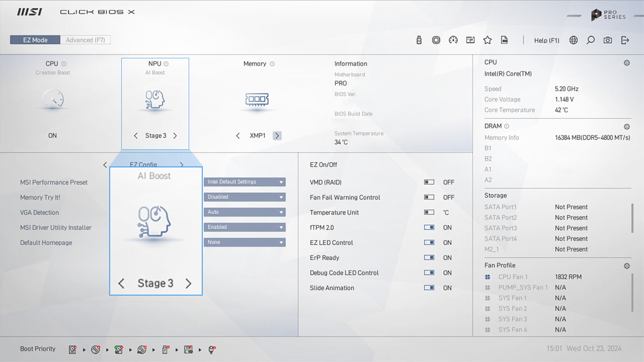This screenshot has width=644, height=362.
Task: Open the Favorites star icon
Action: pyautogui.click(x=488, y=40)
